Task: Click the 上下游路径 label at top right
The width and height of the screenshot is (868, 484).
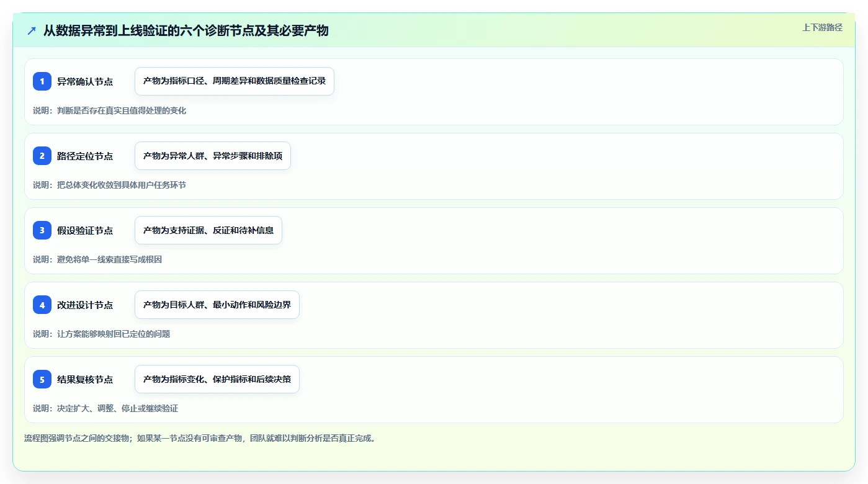Action: tap(822, 27)
